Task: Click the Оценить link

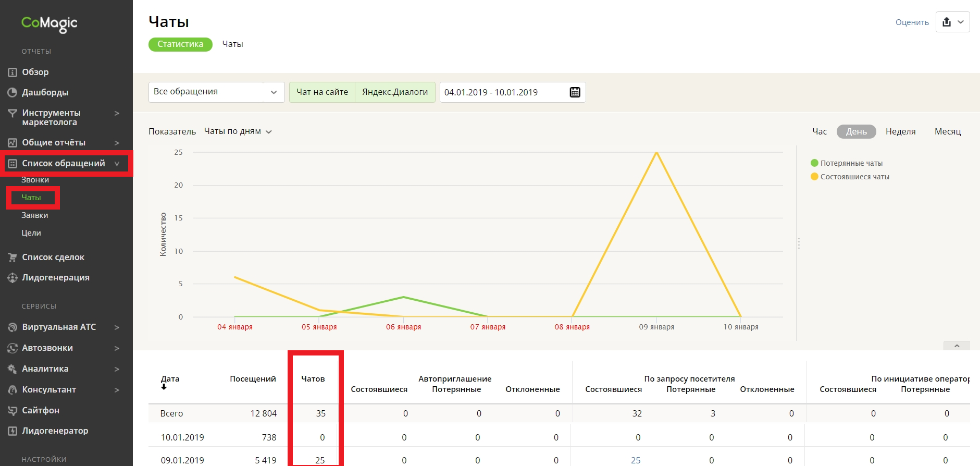Action: [x=912, y=22]
